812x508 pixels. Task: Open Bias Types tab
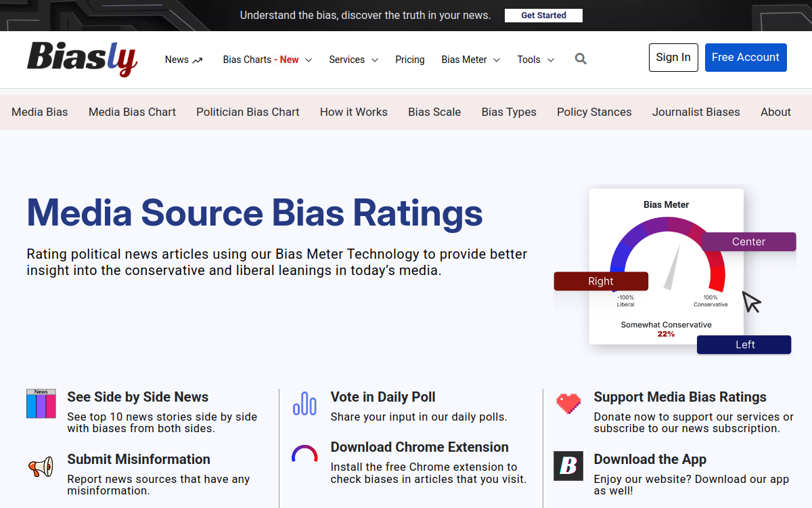(509, 112)
